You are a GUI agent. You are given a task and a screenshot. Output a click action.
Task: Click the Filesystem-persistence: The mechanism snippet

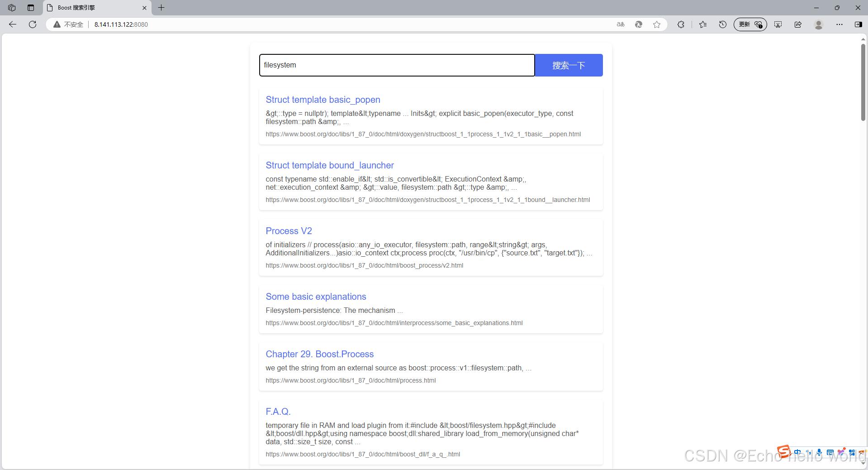pos(334,310)
